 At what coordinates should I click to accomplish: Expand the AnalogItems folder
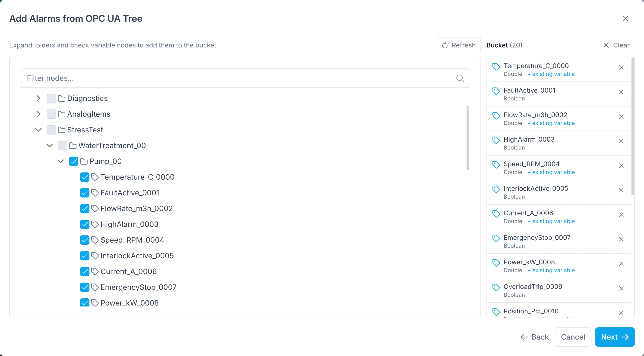pos(38,114)
